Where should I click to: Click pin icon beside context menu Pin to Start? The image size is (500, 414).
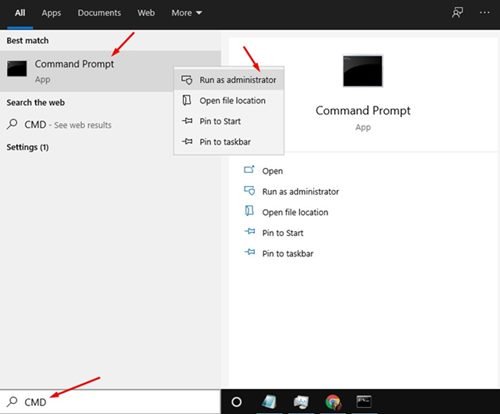(x=187, y=121)
